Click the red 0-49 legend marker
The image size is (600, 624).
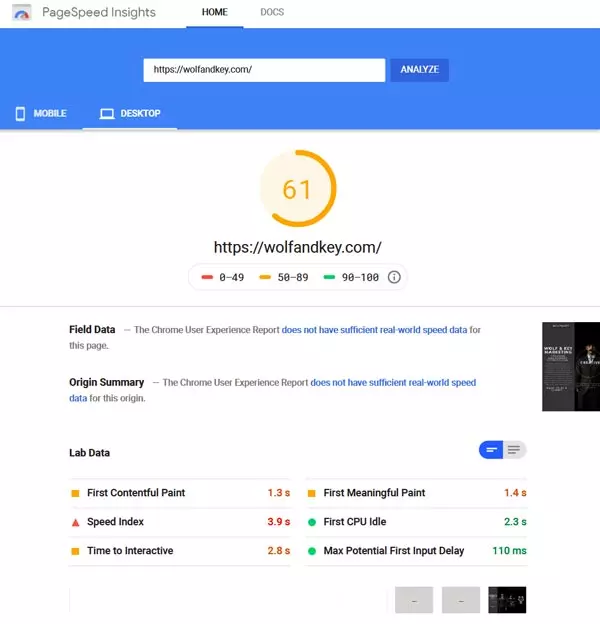pyautogui.click(x=207, y=277)
